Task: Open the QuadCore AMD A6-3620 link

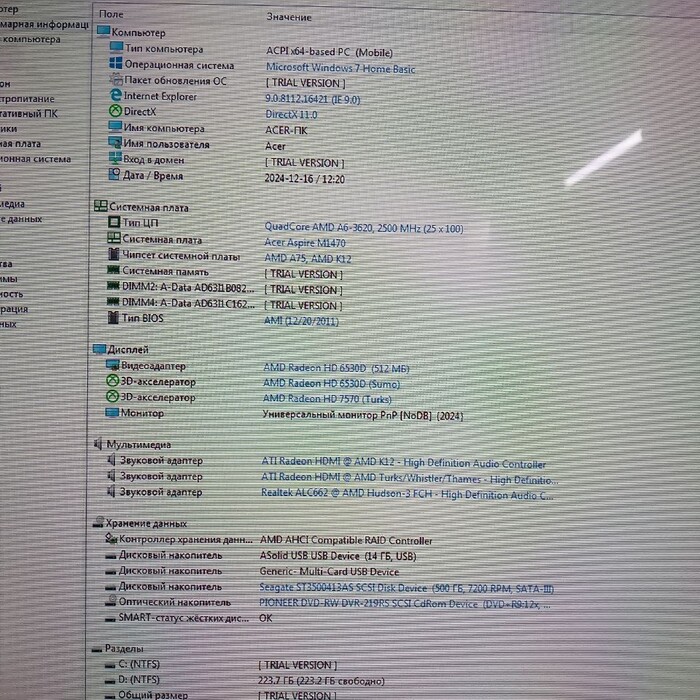Action: 364,228
